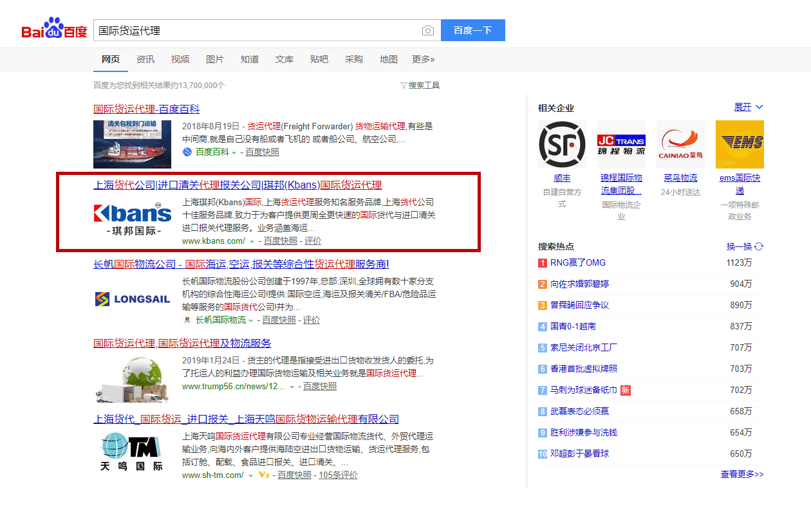The width and height of the screenshot is (811, 532).
Task: Open the 更多» menu
Action: pyautogui.click(x=423, y=59)
